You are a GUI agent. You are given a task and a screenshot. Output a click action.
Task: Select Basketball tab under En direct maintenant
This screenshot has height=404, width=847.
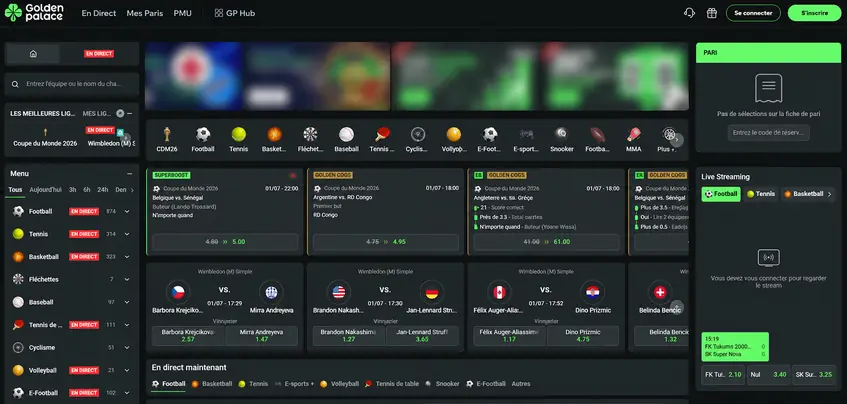point(212,384)
